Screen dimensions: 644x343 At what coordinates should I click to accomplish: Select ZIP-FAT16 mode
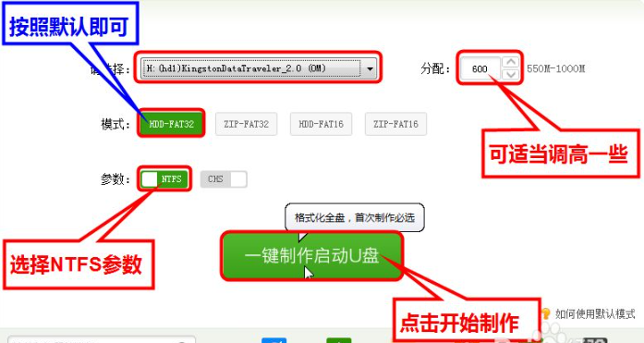(x=395, y=124)
